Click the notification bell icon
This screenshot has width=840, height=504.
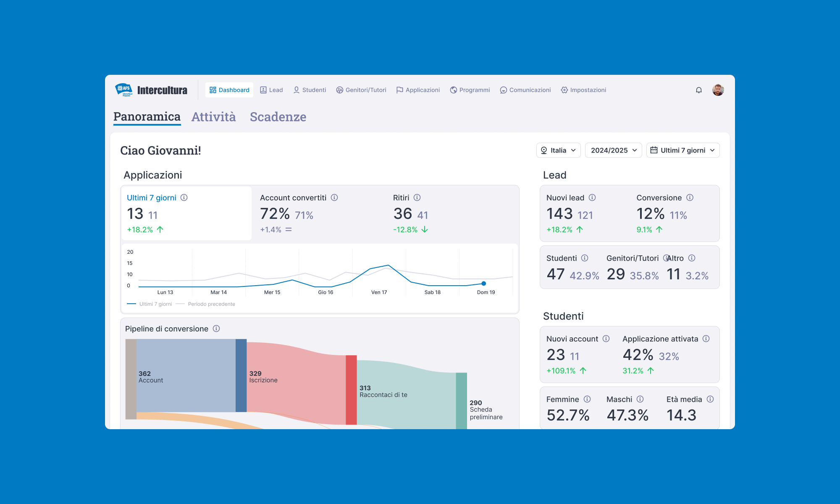(698, 90)
